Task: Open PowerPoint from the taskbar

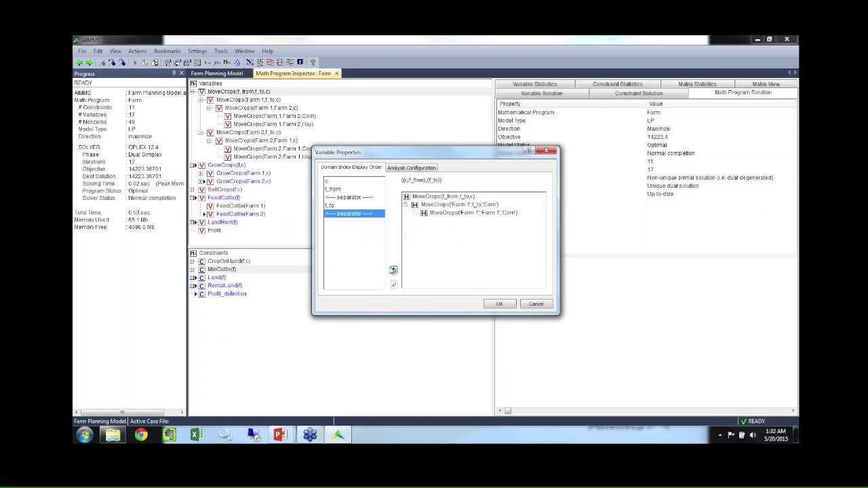Action: [x=280, y=434]
